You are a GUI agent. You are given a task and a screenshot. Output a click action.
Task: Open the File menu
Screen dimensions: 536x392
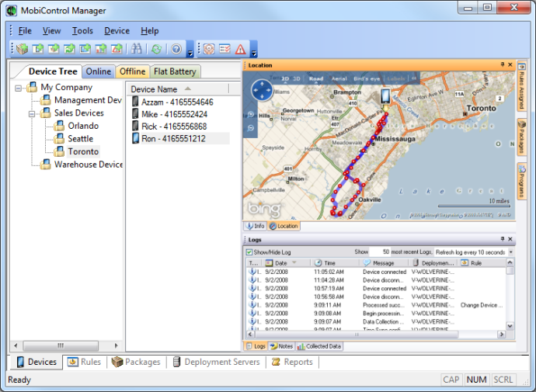coord(25,31)
